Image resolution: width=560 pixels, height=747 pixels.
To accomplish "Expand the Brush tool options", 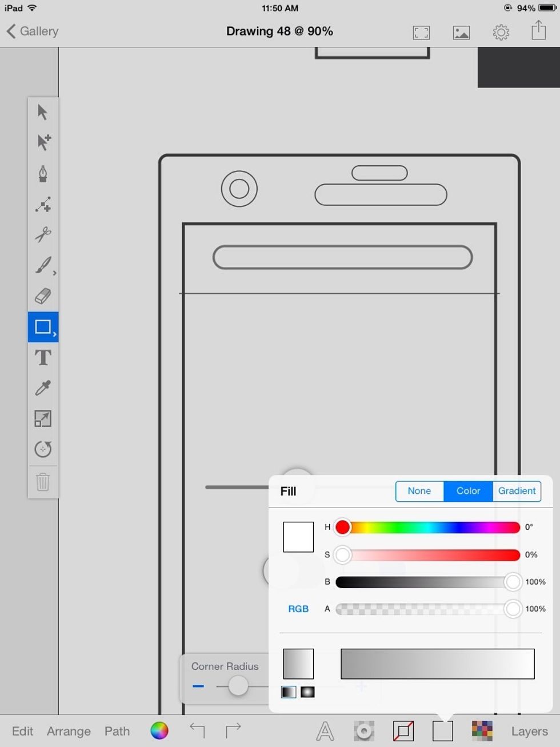I will pos(54,273).
